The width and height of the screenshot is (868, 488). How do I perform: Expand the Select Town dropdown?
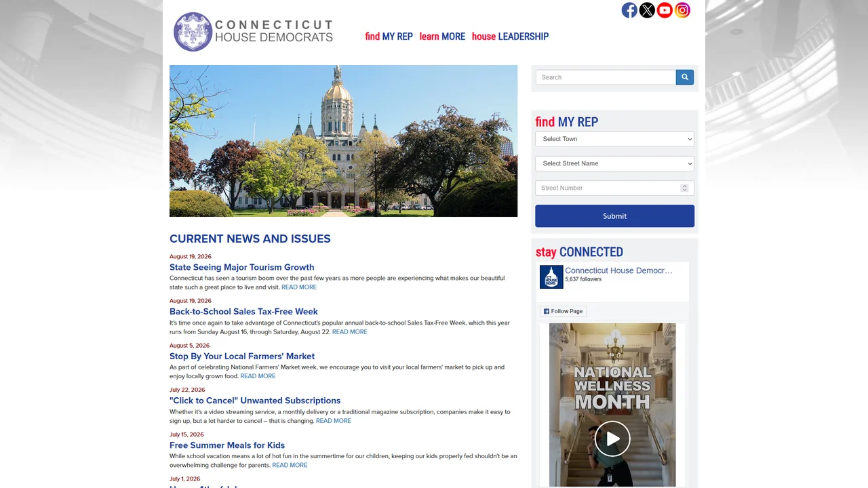[615, 139]
